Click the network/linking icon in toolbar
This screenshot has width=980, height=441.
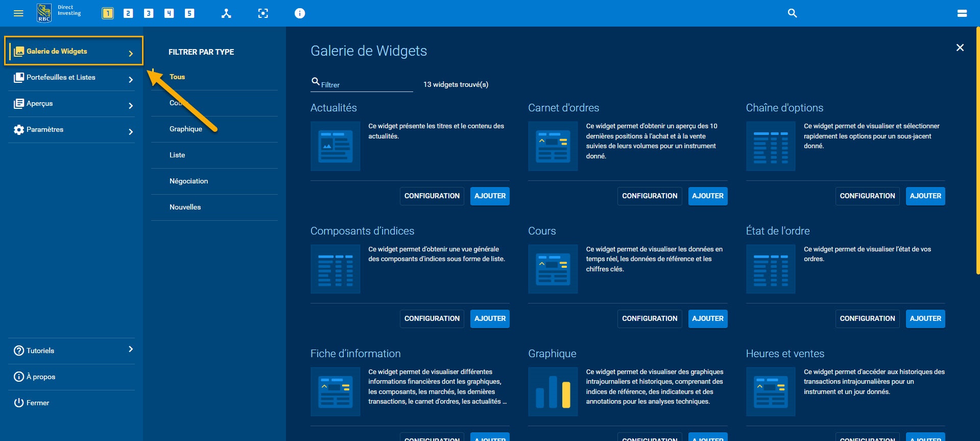pyautogui.click(x=226, y=13)
